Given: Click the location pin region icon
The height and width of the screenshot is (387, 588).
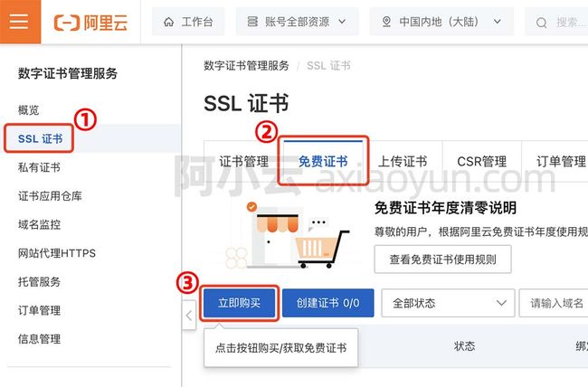Looking at the screenshot, I should (386, 22).
